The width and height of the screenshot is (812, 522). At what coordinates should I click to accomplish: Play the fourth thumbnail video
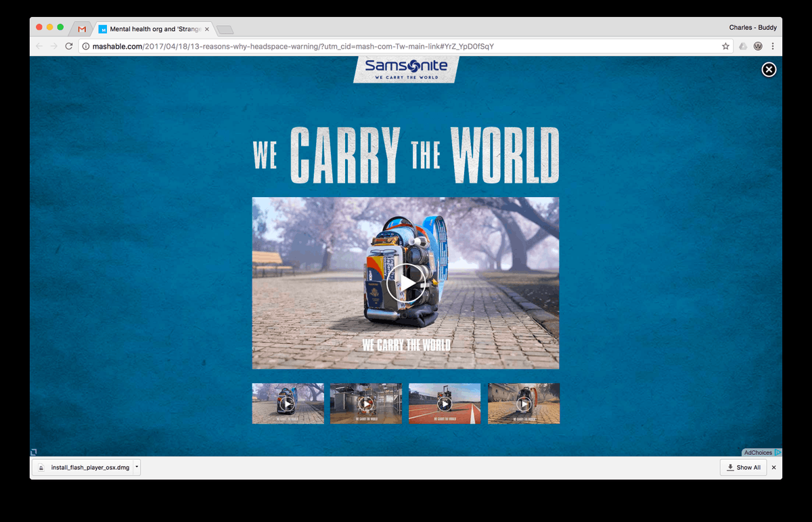pyautogui.click(x=524, y=404)
